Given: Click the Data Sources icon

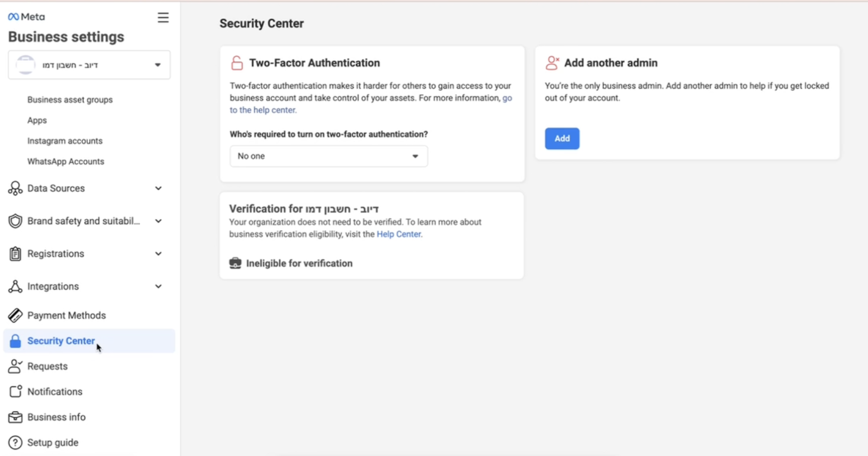Looking at the screenshot, I should 15,188.
